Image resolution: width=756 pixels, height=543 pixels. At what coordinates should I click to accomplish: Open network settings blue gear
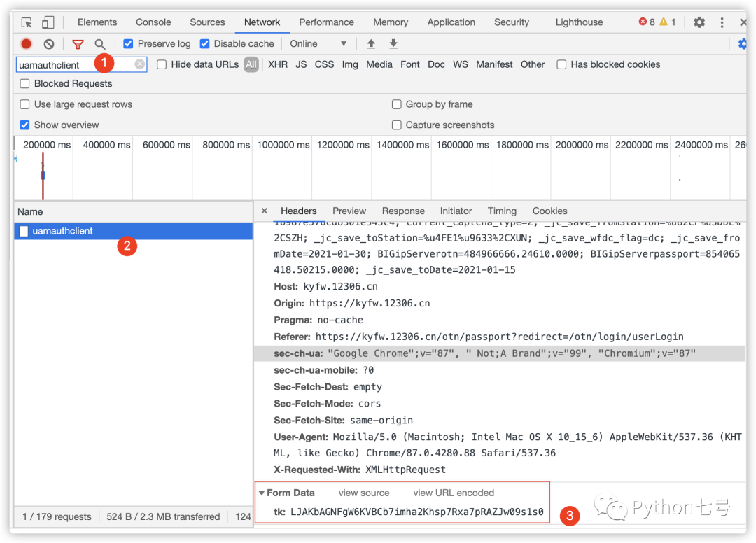743,44
